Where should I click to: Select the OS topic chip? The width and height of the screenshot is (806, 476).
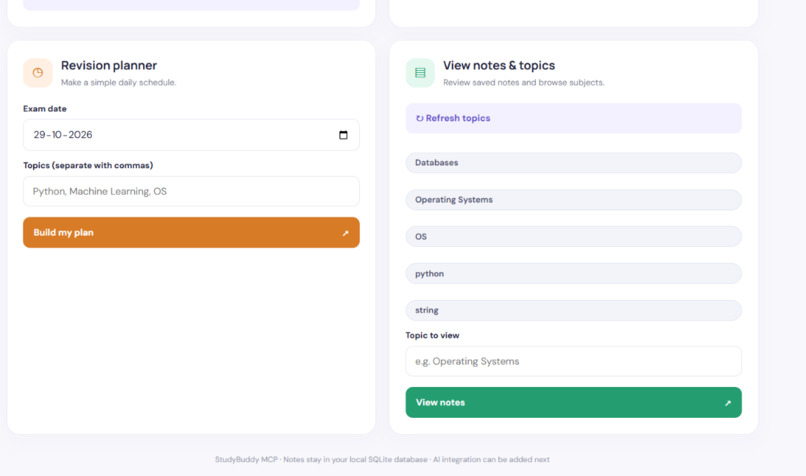click(573, 236)
